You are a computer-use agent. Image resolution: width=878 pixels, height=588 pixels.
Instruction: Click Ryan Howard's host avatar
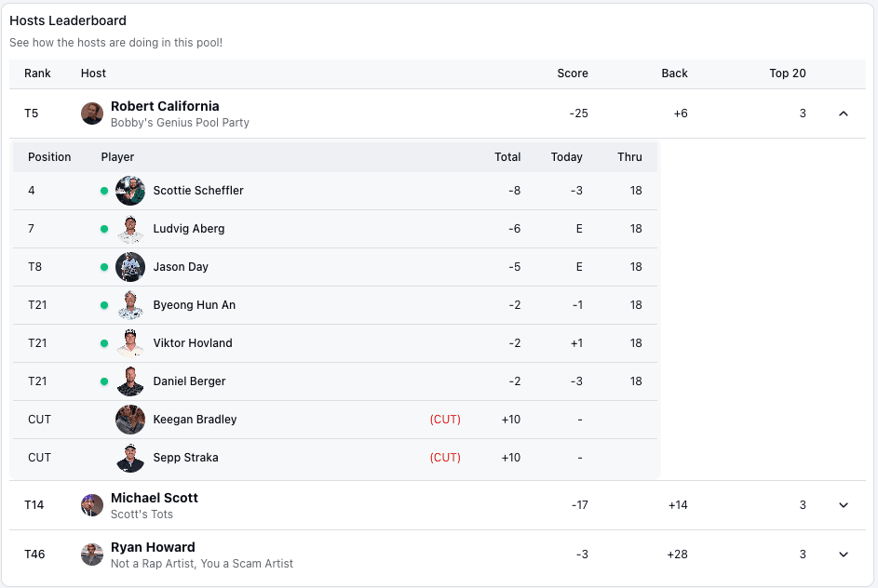pyautogui.click(x=92, y=555)
